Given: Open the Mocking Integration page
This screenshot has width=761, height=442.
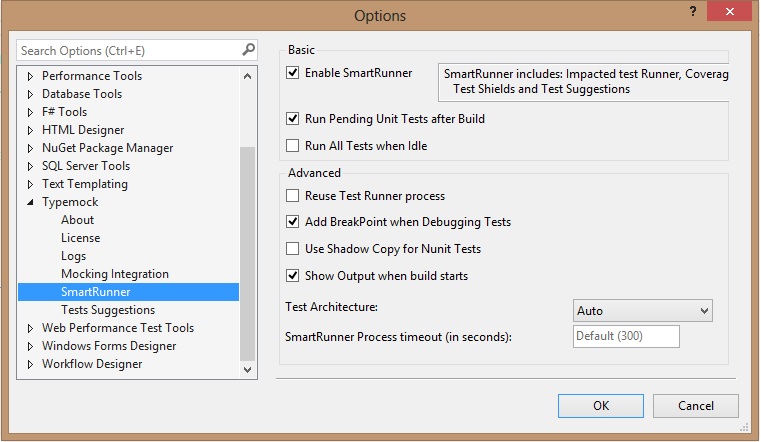Looking at the screenshot, I should tap(114, 274).
